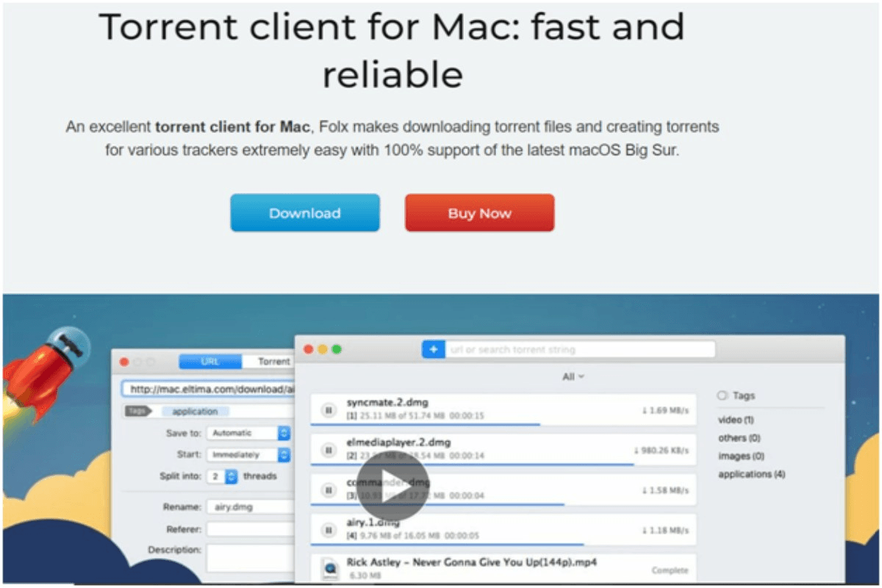Open the Start Immediately dropdown
This screenshot has width=882, height=588.
coord(248,454)
